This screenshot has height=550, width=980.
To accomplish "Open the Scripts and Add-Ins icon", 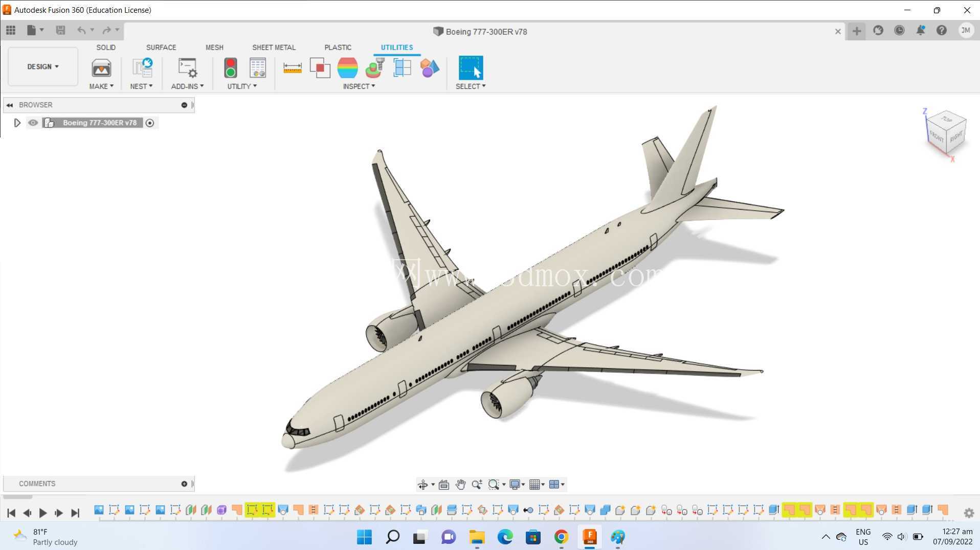I will [187, 67].
